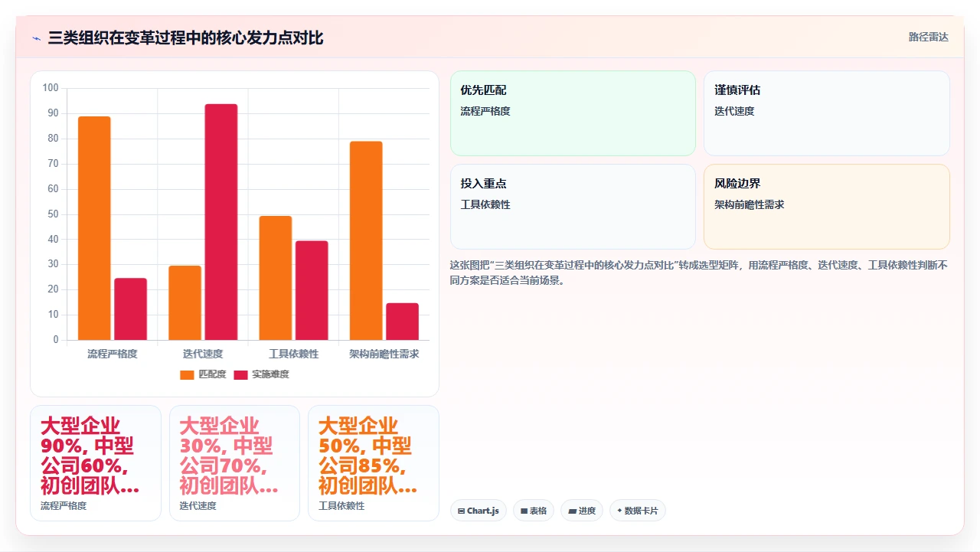Click the 架构前瞻性需求 x-axis label

384,354
